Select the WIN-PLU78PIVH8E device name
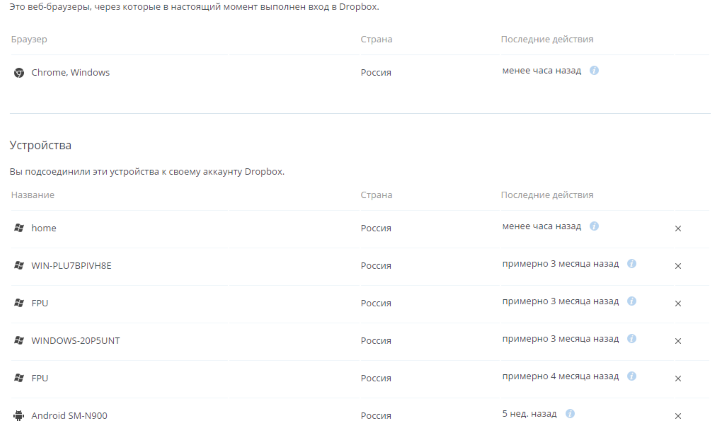Screen dimensions: 720x443 point(72,266)
